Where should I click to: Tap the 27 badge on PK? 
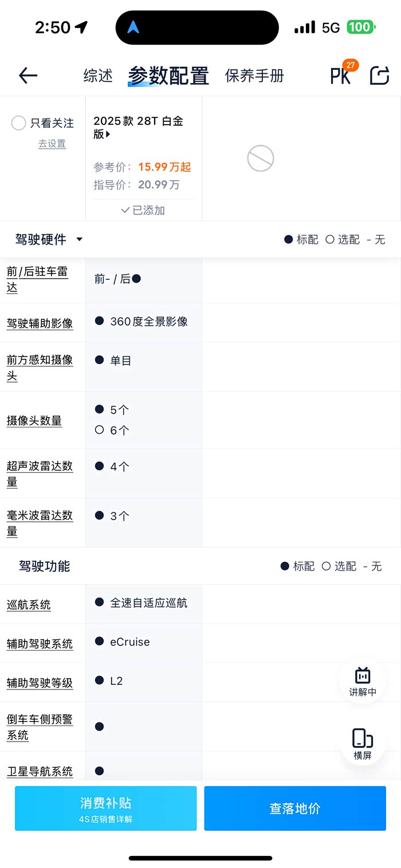[351, 65]
